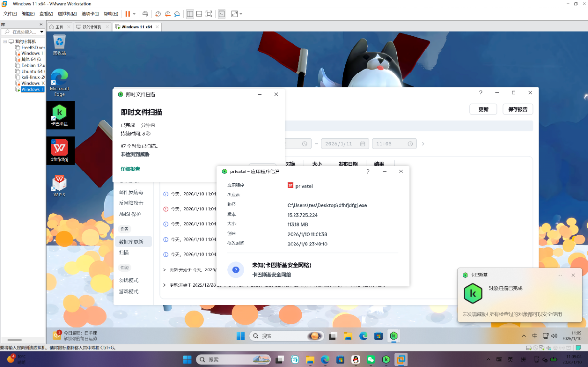Screen dimensions: 588x367
Task: Open the snapshot manager icon
Action: coord(177,14)
